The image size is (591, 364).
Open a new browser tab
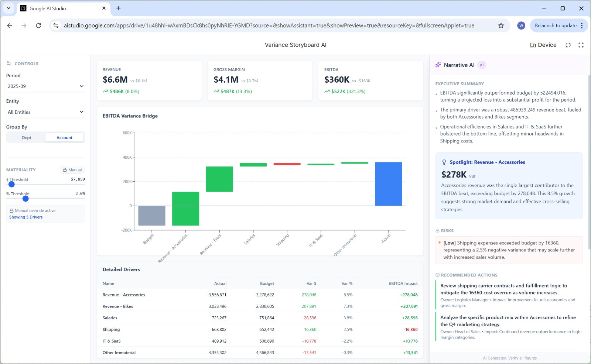pos(119,8)
